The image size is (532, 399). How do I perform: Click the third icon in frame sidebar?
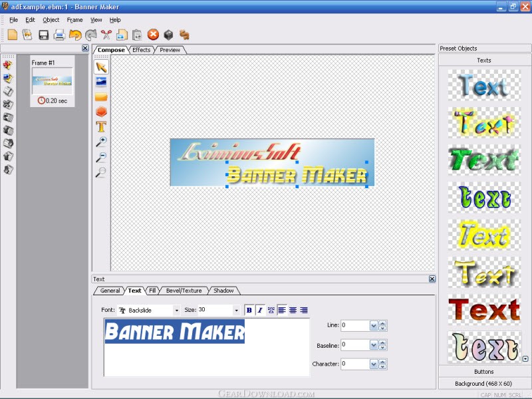(x=8, y=91)
